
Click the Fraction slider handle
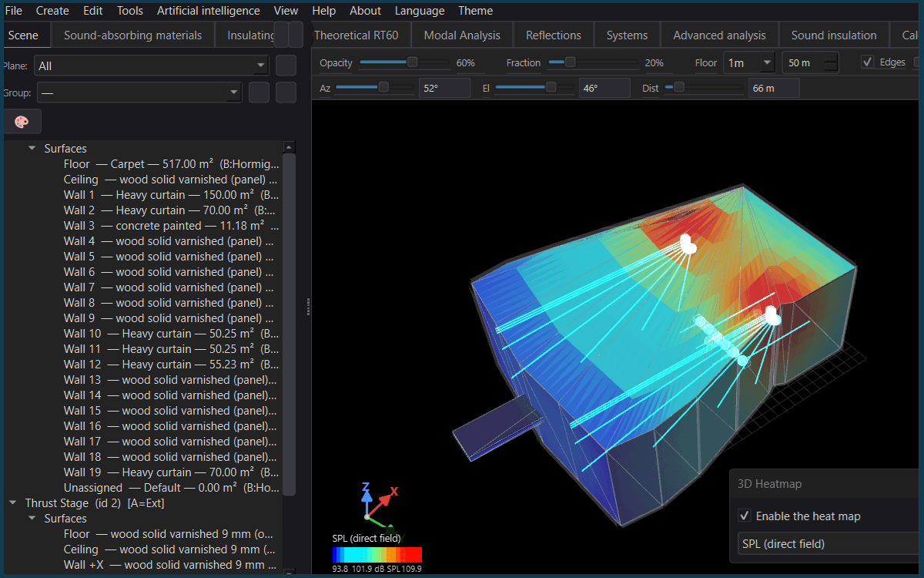tap(570, 62)
